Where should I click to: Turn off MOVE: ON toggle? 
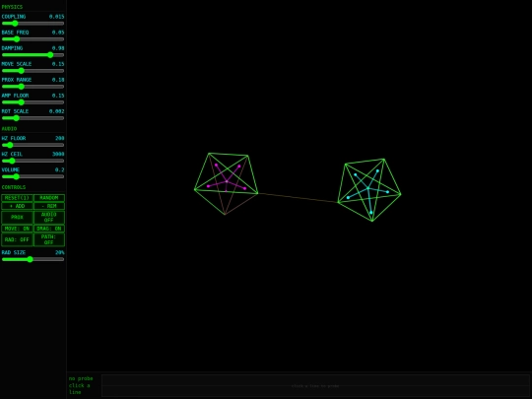click(17, 229)
